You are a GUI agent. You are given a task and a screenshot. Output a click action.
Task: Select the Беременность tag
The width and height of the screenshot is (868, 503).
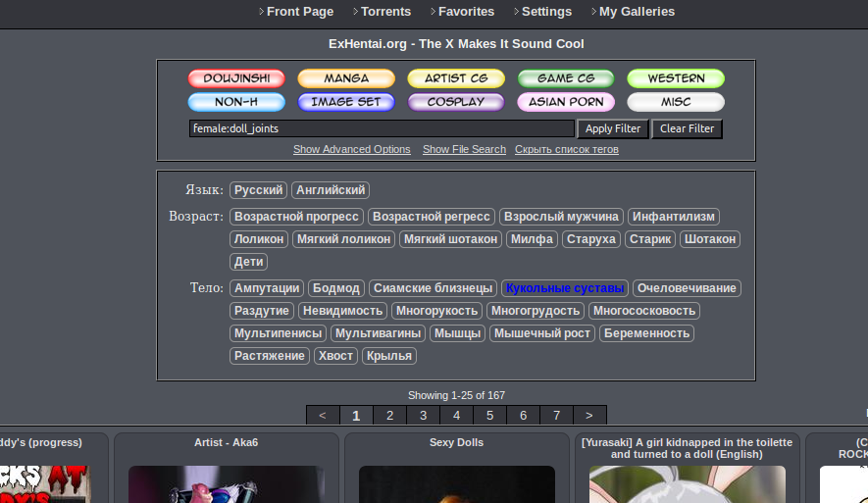point(646,333)
